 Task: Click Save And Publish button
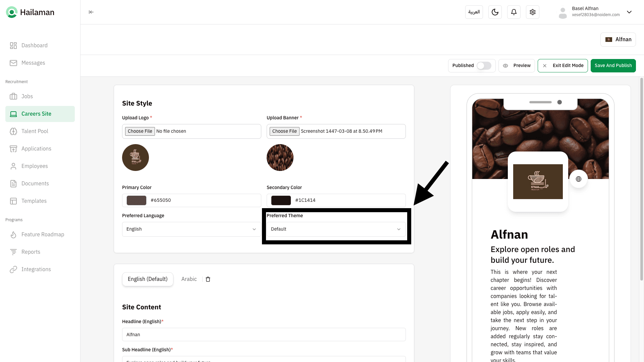click(x=613, y=66)
